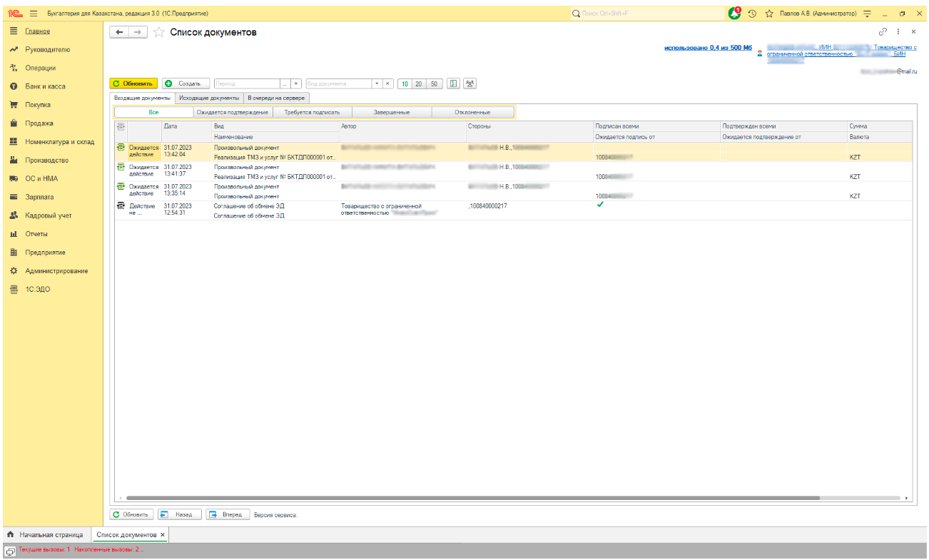Click the yellow Обновить button

133,83
